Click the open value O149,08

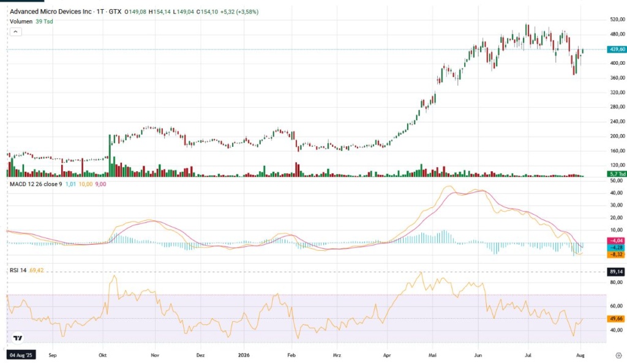tap(135, 12)
